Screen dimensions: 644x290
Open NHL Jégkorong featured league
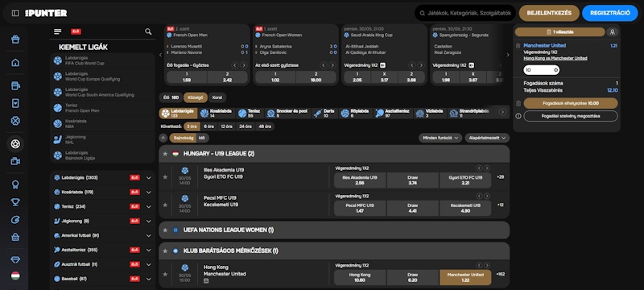[x=103, y=139]
